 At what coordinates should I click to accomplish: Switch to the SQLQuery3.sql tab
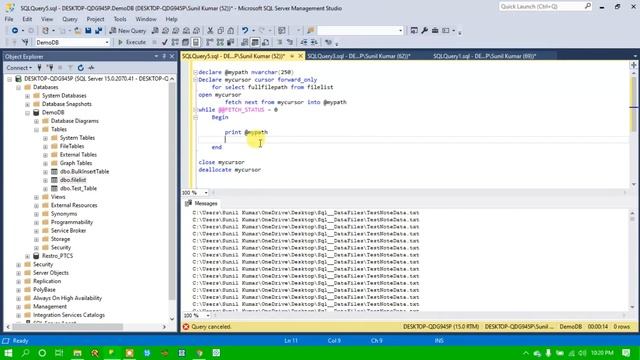click(358, 56)
